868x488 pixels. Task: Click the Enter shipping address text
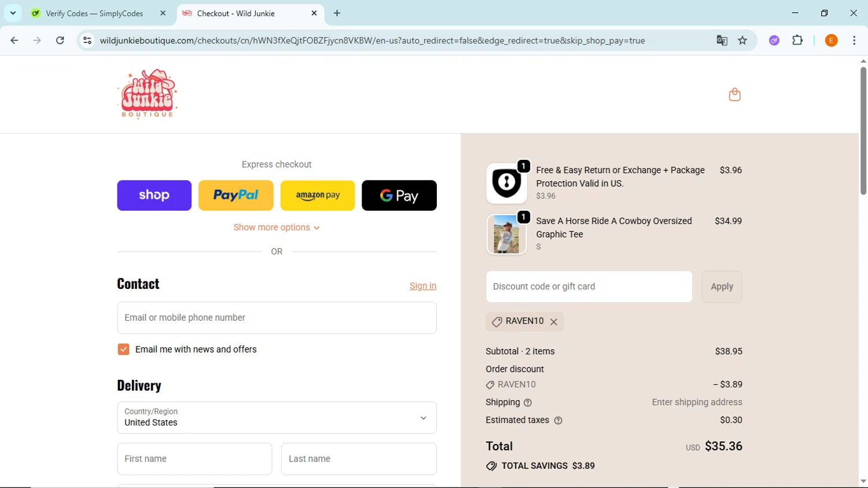point(697,402)
